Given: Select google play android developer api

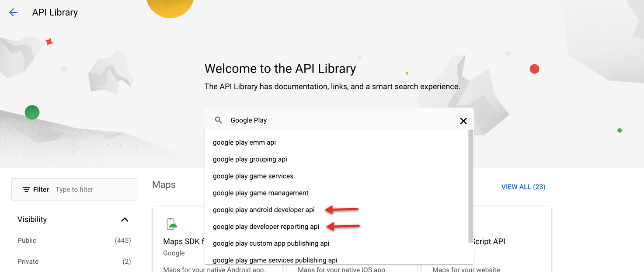Looking at the screenshot, I should 264,210.
